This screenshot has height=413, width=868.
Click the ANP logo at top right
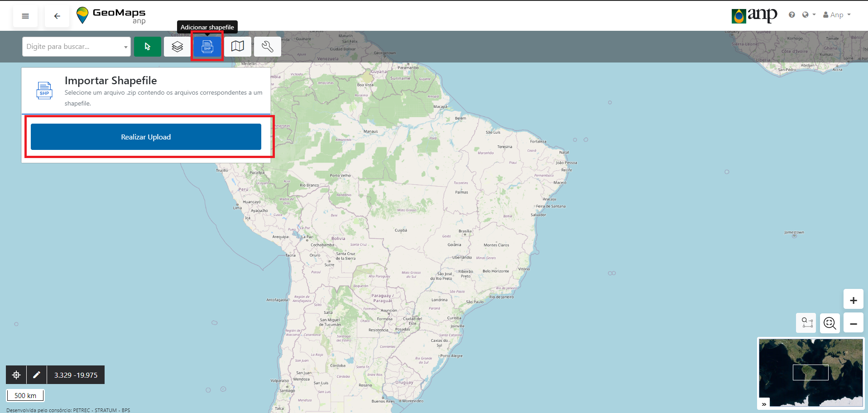[754, 15]
